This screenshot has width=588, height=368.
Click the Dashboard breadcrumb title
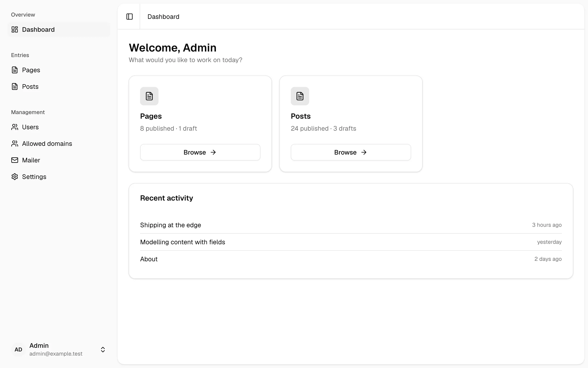pyautogui.click(x=163, y=17)
